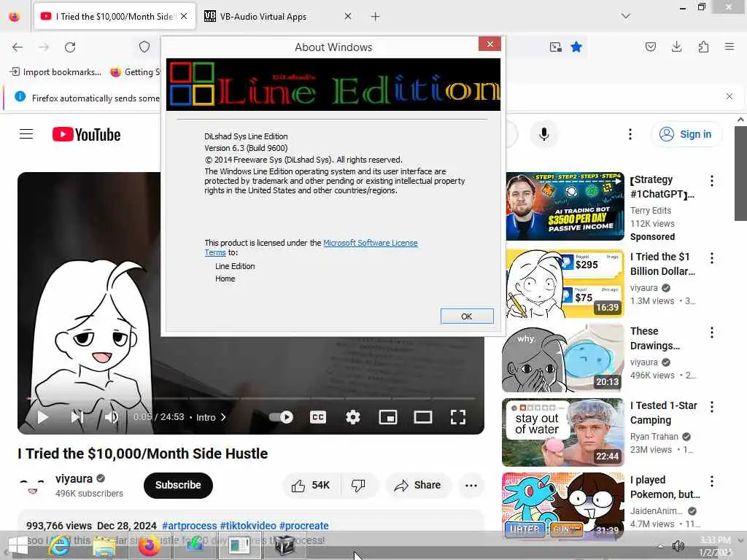Toggle the autoplay switch

(x=281, y=417)
